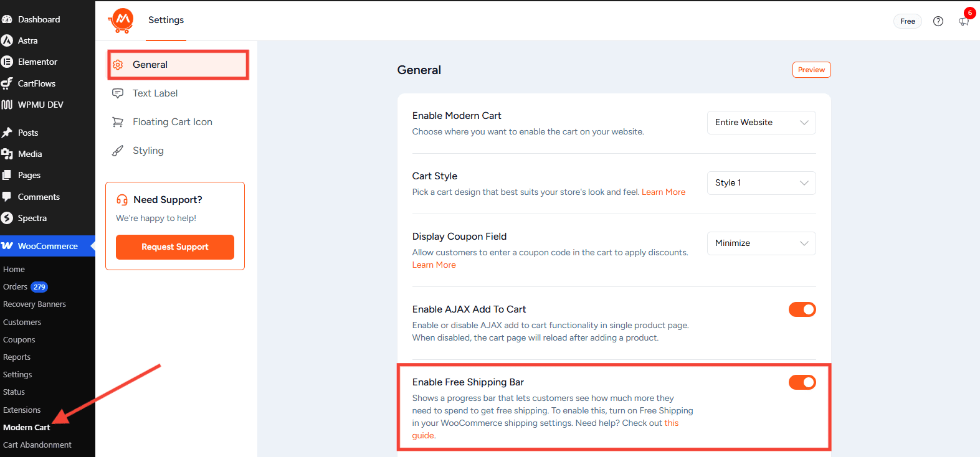Open the Cart Style dropdown
The width and height of the screenshot is (980, 457).
click(x=761, y=183)
